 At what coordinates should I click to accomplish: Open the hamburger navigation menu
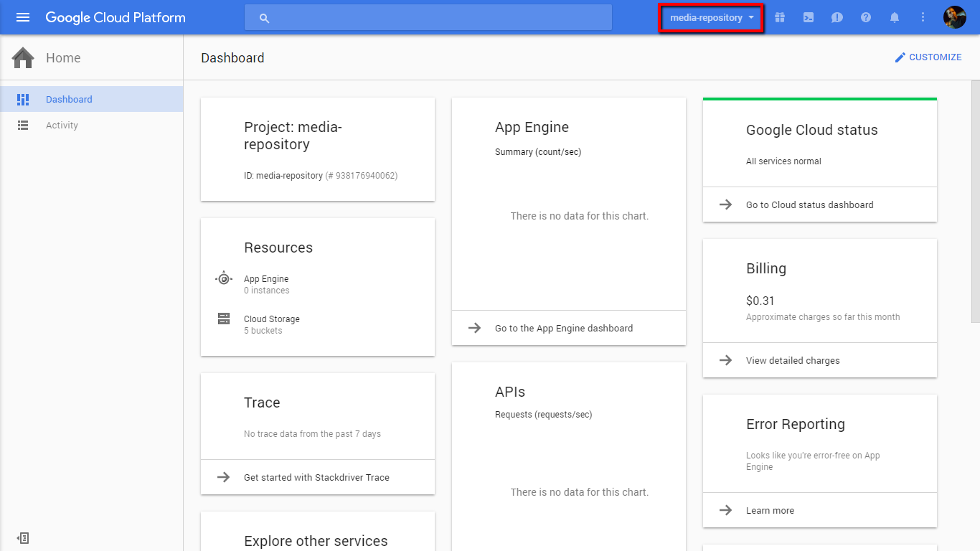(x=23, y=17)
